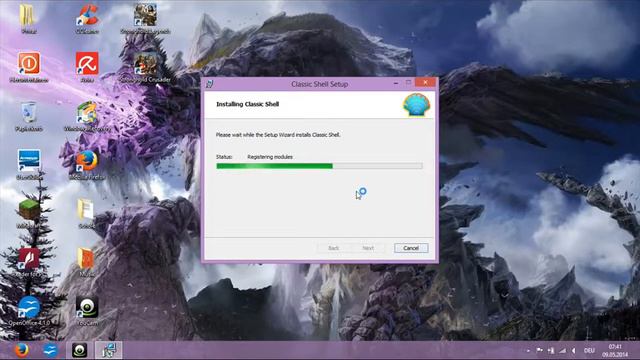Show hidden system tray icons
Image resolution: width=640 pixels, height=360 pixels.
tap(528, 350)
